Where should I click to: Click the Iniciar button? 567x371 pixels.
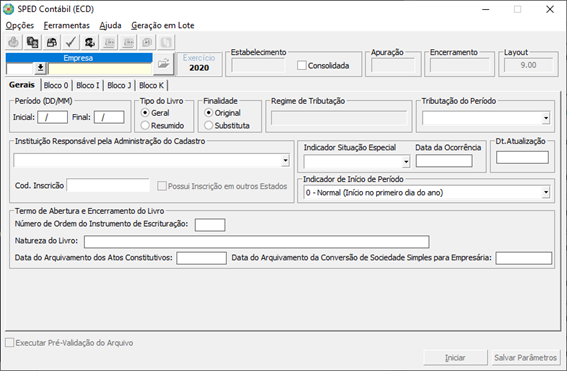(455, 358)
